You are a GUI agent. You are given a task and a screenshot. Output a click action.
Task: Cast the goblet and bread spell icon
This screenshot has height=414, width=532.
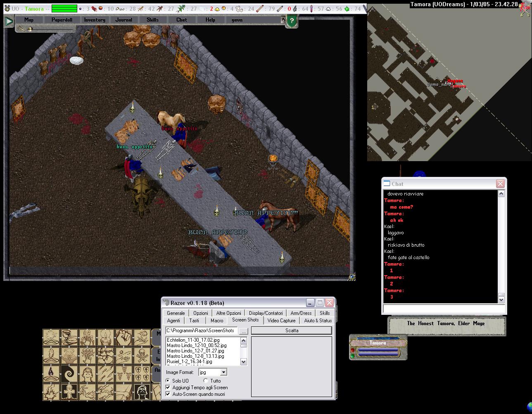click(x=69, y=338)
